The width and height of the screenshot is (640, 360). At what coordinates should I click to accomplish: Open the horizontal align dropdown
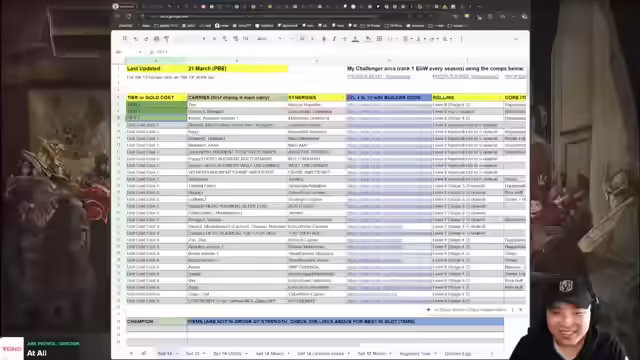[407, 39]
